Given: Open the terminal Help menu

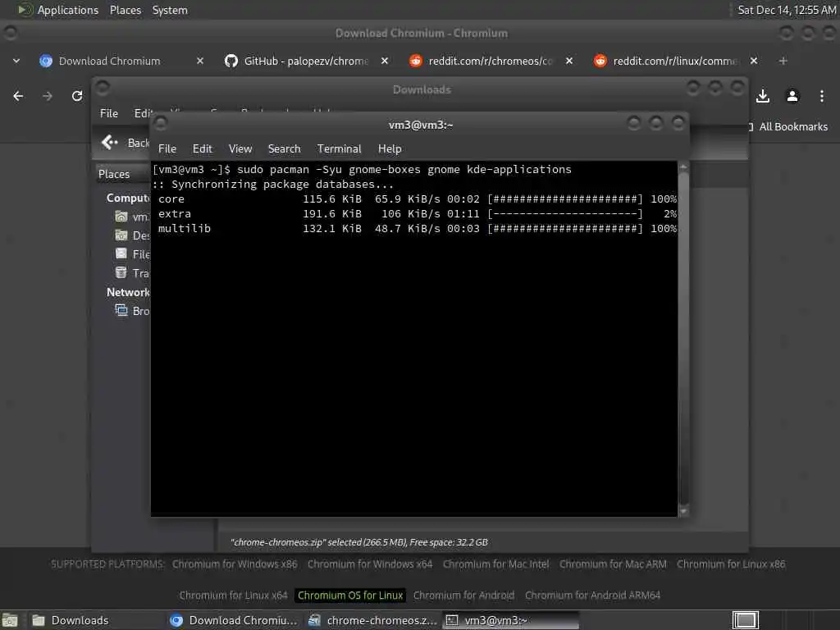Looking at the screenshot, I should (x=390, y=149).
